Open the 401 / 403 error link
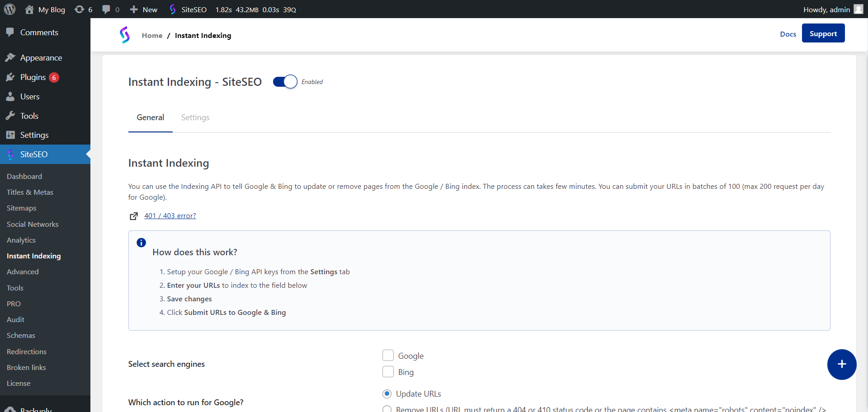The width and height of the screenshot is (868, 412). pos(170,215)
